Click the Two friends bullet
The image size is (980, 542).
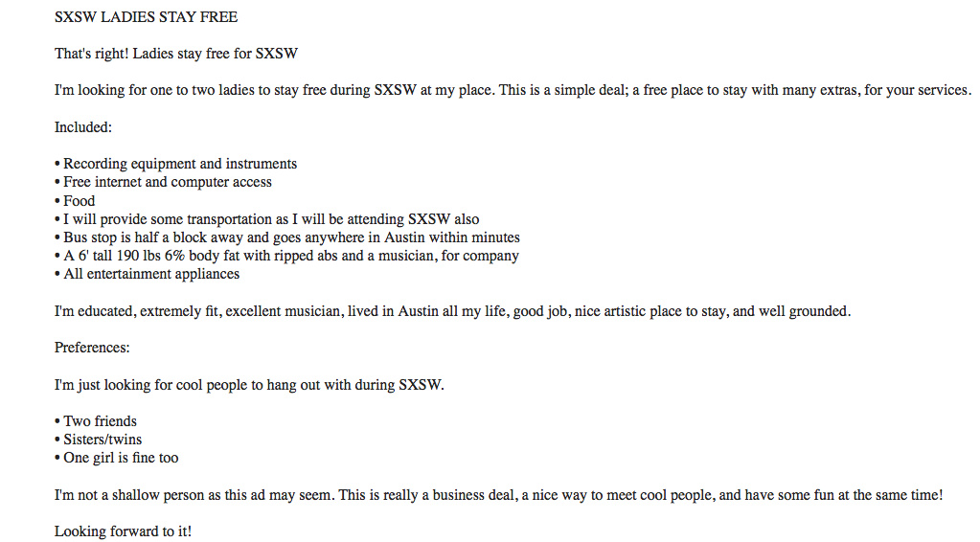point(96,420)
